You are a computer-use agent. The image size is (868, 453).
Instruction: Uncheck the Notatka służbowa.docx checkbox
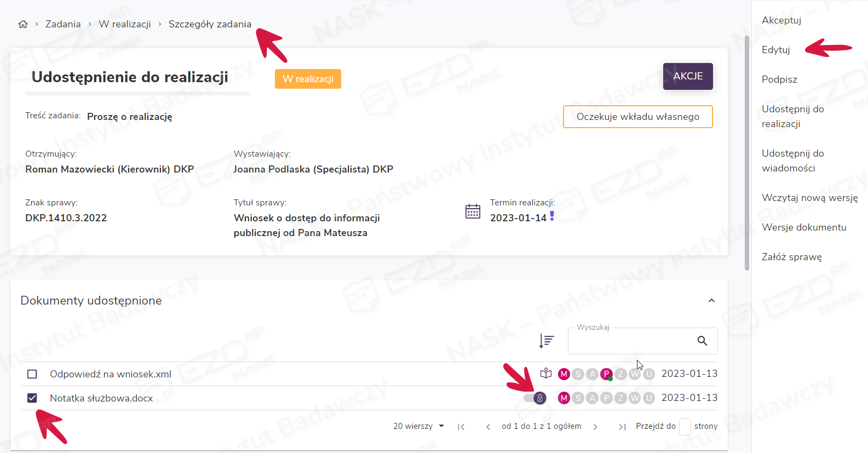32,398
